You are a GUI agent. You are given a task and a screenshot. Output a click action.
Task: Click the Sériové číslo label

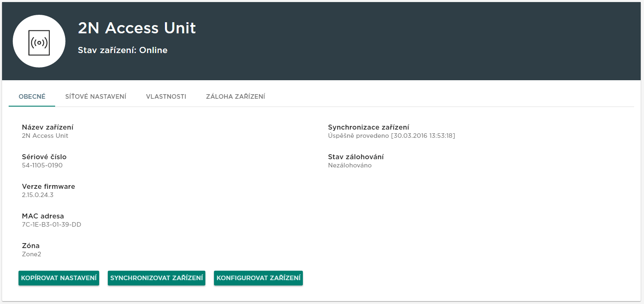coord(44,157)
